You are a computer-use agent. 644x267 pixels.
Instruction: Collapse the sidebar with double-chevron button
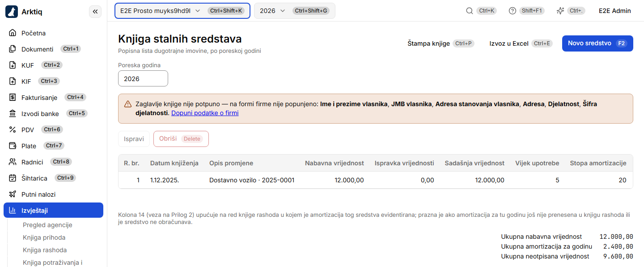(95, 12)
